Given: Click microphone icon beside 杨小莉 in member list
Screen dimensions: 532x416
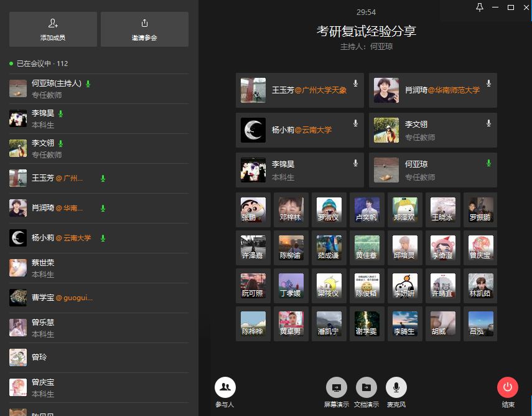Looking at the screenshot, I should coord(103,238).
